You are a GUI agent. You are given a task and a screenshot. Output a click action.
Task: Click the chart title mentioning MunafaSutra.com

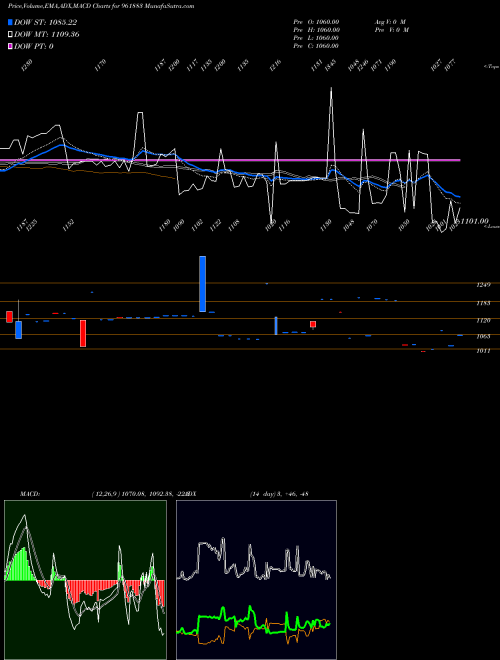[101, 6]
